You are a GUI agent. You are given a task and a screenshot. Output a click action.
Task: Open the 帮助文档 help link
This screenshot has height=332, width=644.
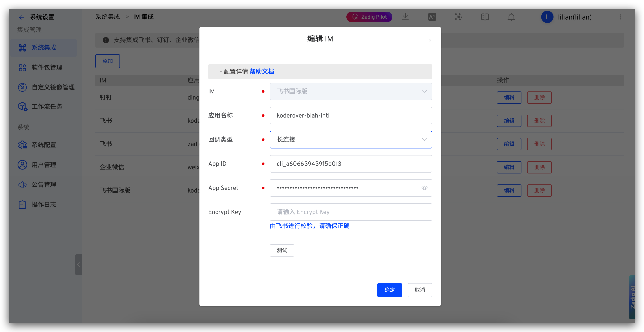click(262, 71)
